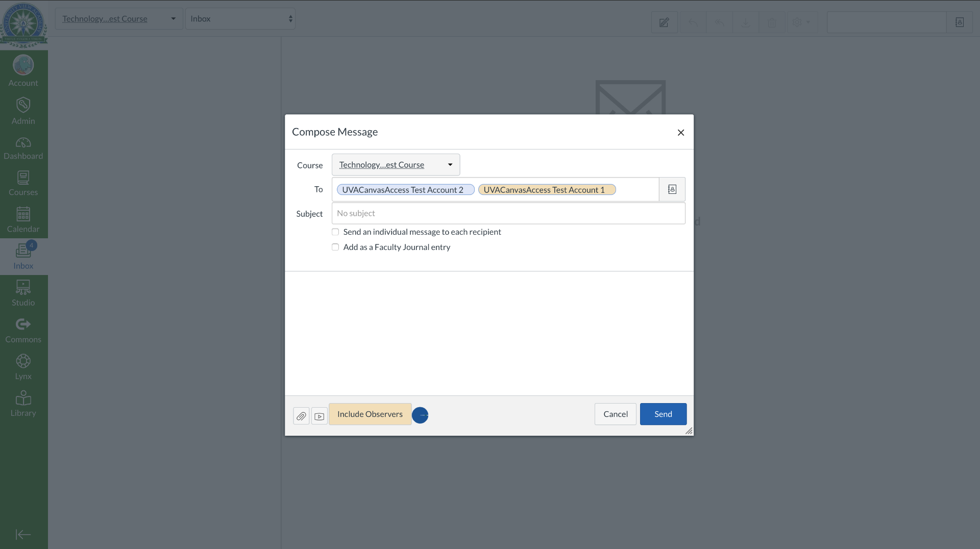The width and height of the screenshot is (980, 549).
Task: Attach a file with the paperclip icon
Action: click(x=301, y=416)
